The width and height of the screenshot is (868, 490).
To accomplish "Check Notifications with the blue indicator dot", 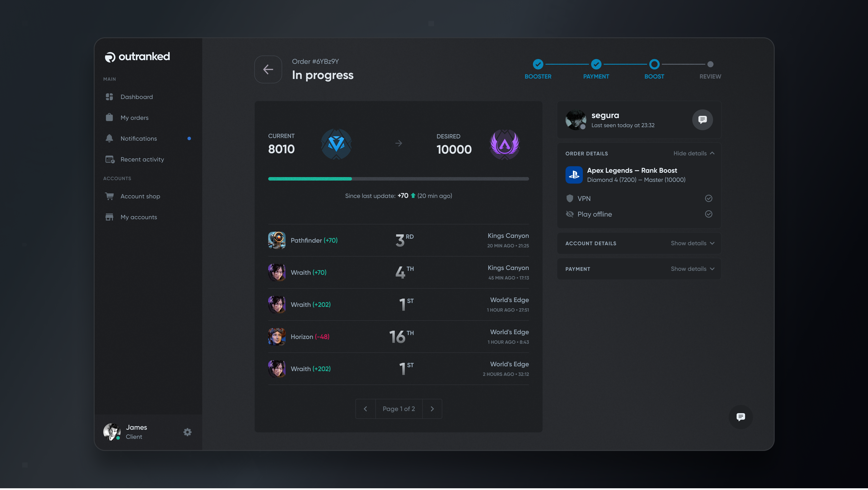I will 138,138.
